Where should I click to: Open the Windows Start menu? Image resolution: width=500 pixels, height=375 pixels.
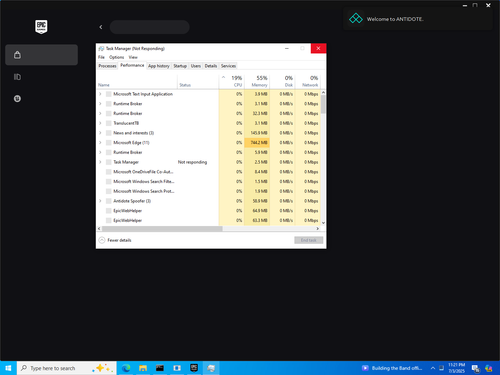[8, 368]
